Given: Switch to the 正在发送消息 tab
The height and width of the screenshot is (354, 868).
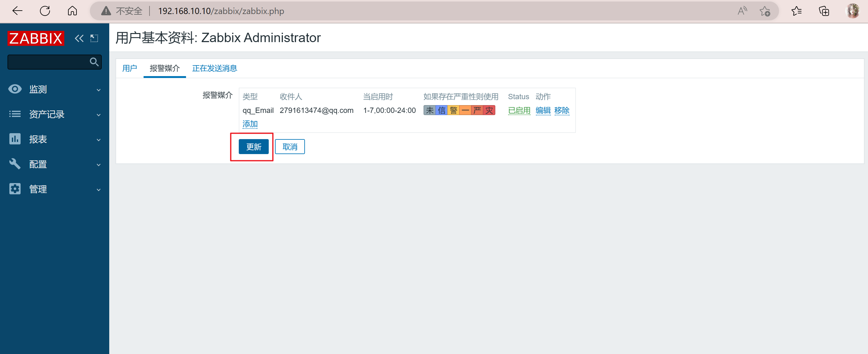Looking at the screenshot, I should tap(215, 68).
